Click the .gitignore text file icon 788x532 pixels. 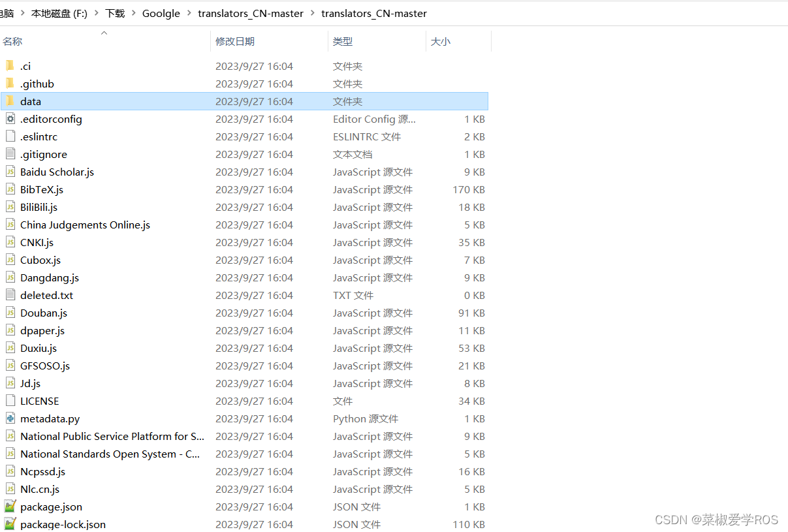tap(10, 154)
